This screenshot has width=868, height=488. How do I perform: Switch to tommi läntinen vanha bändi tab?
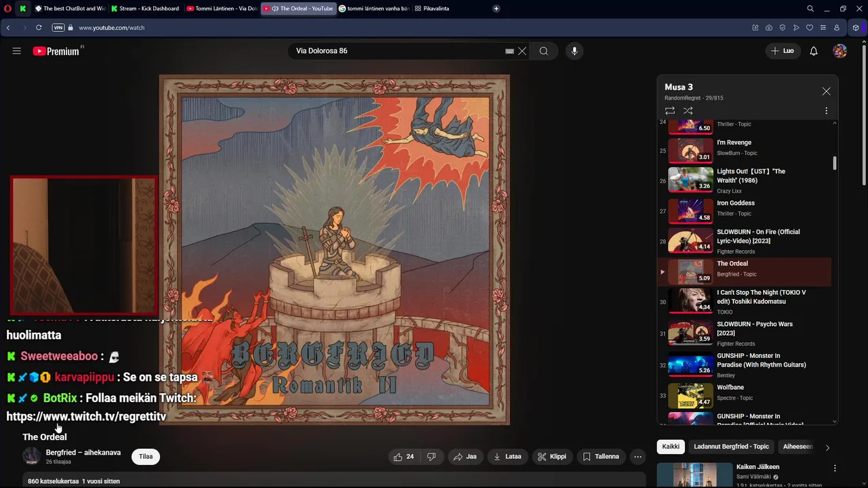[x=374, y=9]
